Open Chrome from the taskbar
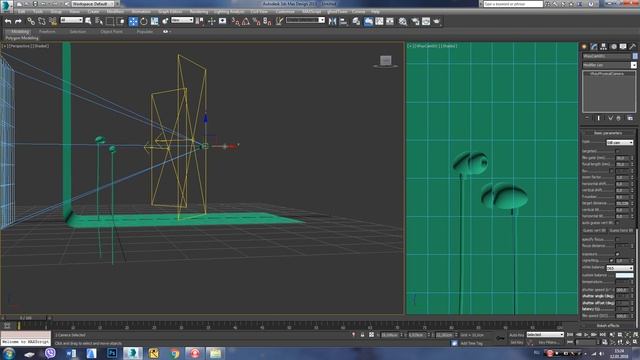Image resolution: width=640 pixels, height=360 pixels. click(x=174, y=353)
